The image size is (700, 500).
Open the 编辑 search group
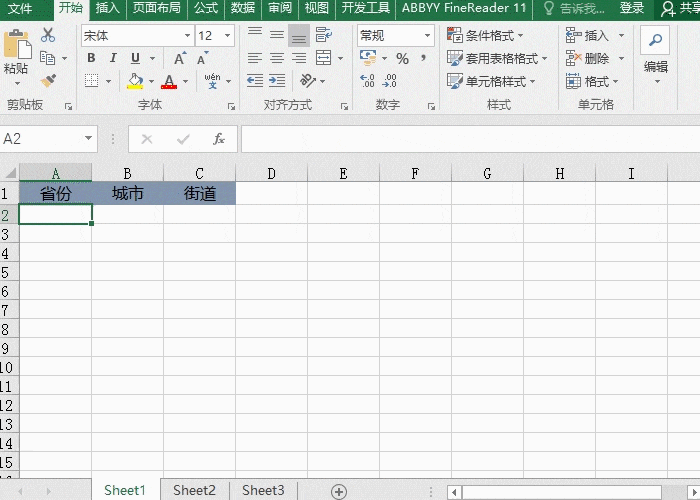(x=655, y=54)
